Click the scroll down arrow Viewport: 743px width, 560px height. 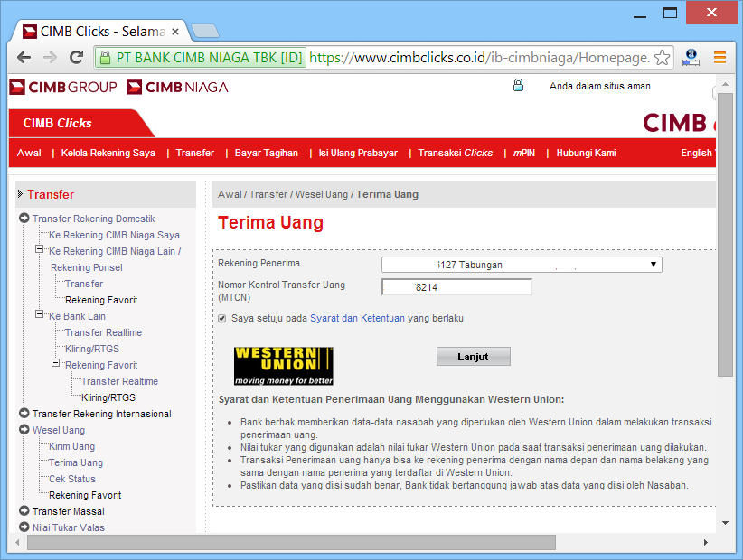[x=725, y=523]
